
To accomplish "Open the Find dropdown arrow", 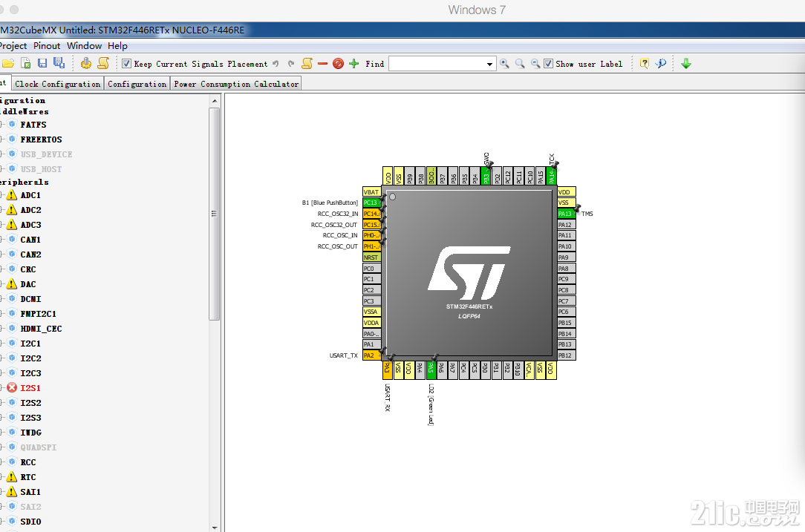I will [490, 64].
